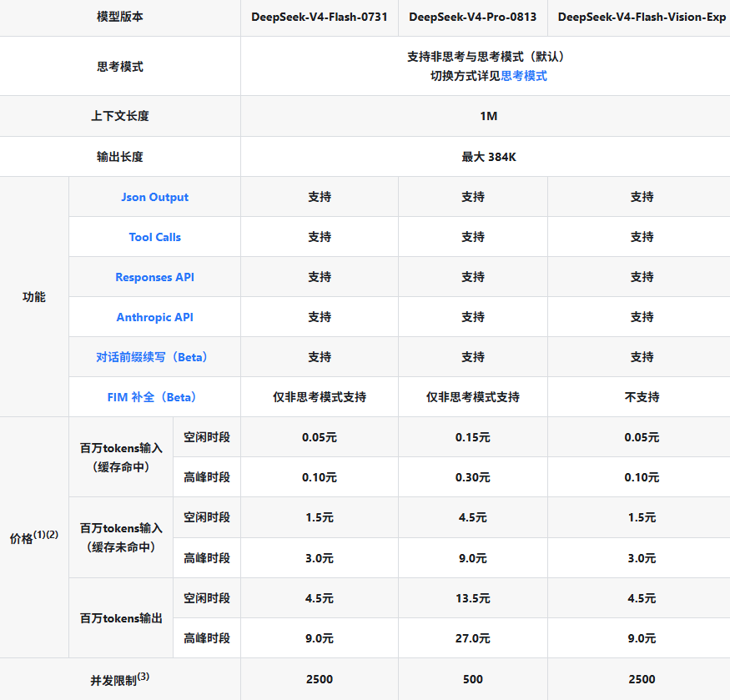
Task: Select the DeepSeek-V4-Pro-0813 column header
Action: tap(472, 18)
